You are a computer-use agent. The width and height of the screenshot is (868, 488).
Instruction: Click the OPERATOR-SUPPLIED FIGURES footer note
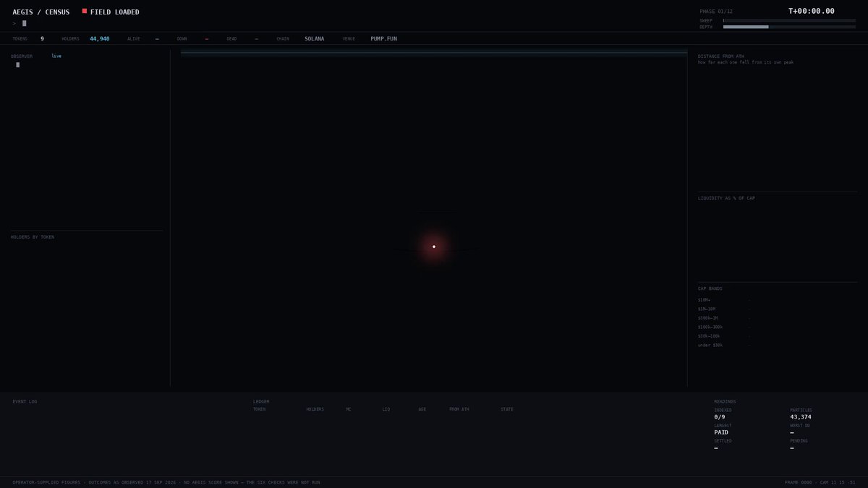[x=166, y=482]
